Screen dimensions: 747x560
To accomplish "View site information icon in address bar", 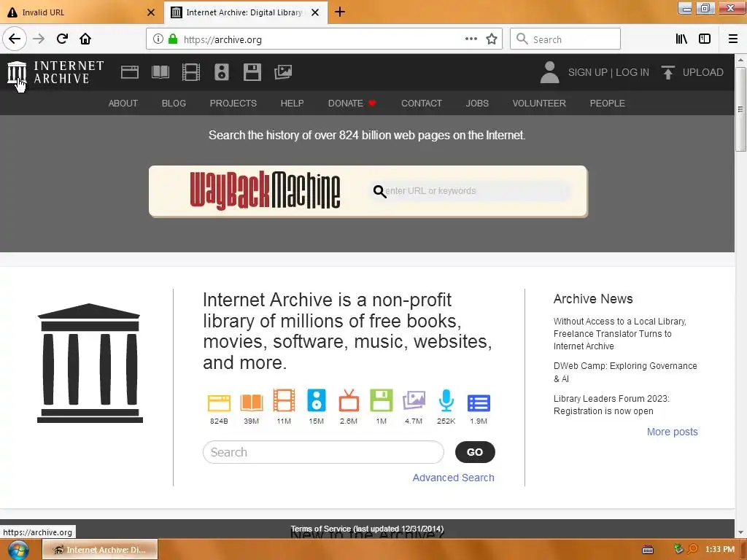I will pyautogui.click(x=158, y=39).
